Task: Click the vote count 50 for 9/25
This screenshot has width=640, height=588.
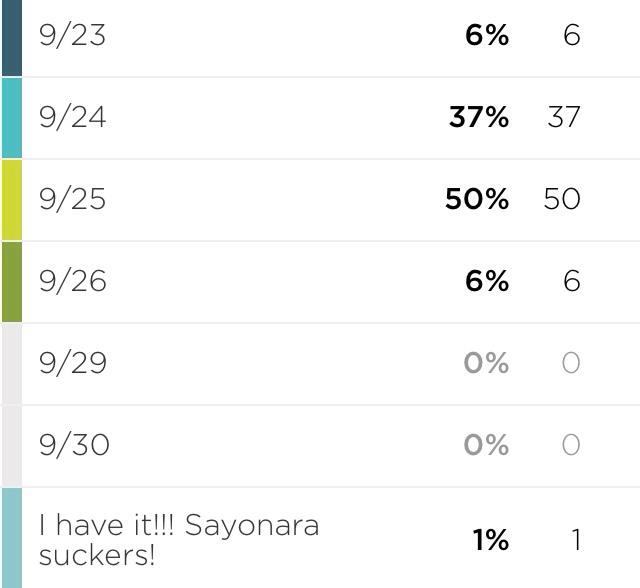Action: click(x=562, y=199)
